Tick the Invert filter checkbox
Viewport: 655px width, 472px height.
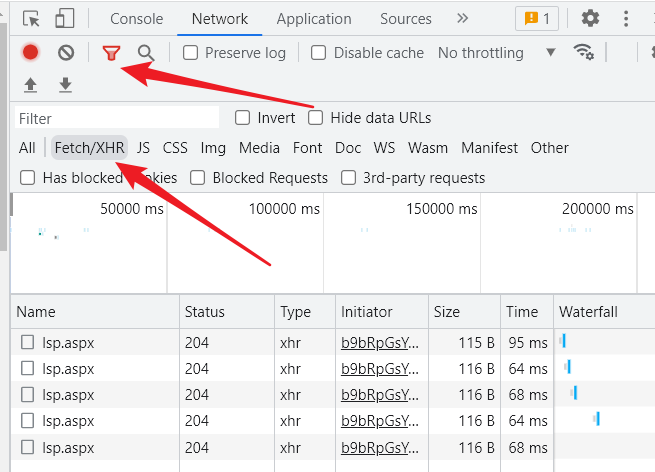tap(242, 118)
